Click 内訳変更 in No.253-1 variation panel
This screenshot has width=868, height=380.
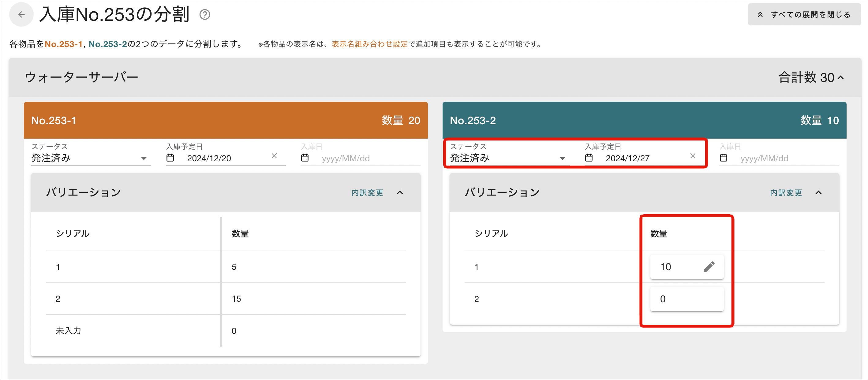click(x=367, y=193)
